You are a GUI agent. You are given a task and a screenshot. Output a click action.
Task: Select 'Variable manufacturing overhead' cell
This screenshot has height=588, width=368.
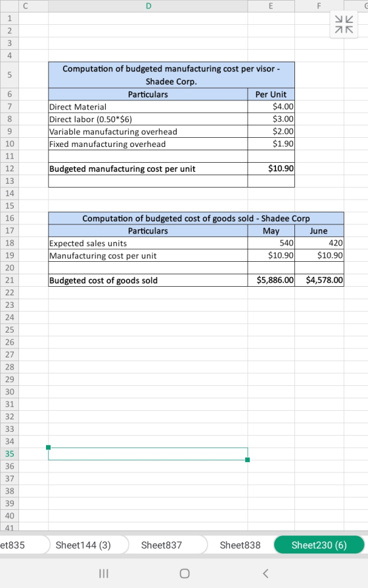coord(148,132)
